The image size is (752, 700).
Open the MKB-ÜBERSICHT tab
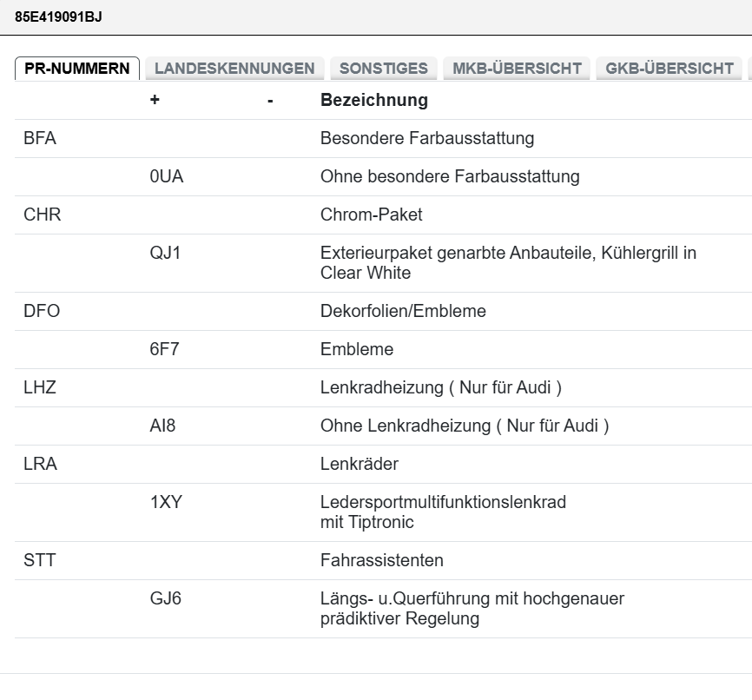pyautogui.click(x=517, y=69)
